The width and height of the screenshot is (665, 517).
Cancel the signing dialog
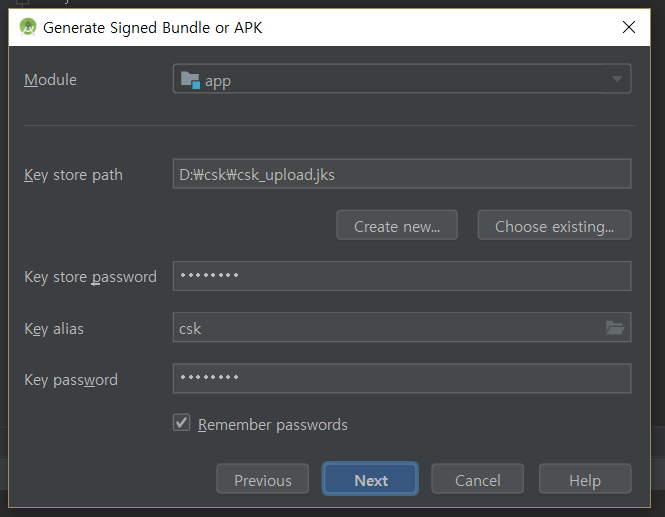[x=477, y=480]
